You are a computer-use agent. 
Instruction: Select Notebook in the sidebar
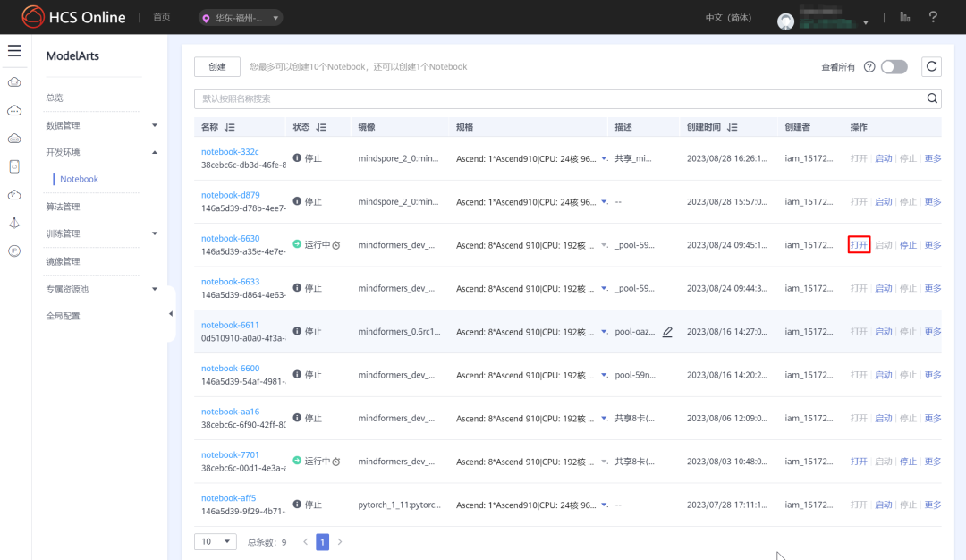click(79, 179)
